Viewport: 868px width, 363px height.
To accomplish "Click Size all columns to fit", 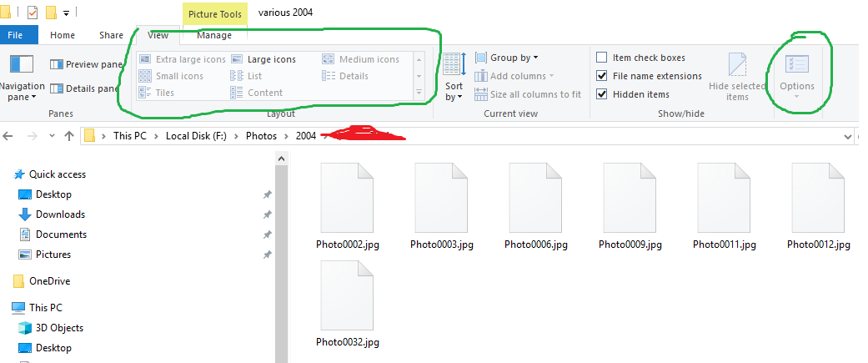I will point(528,94).
